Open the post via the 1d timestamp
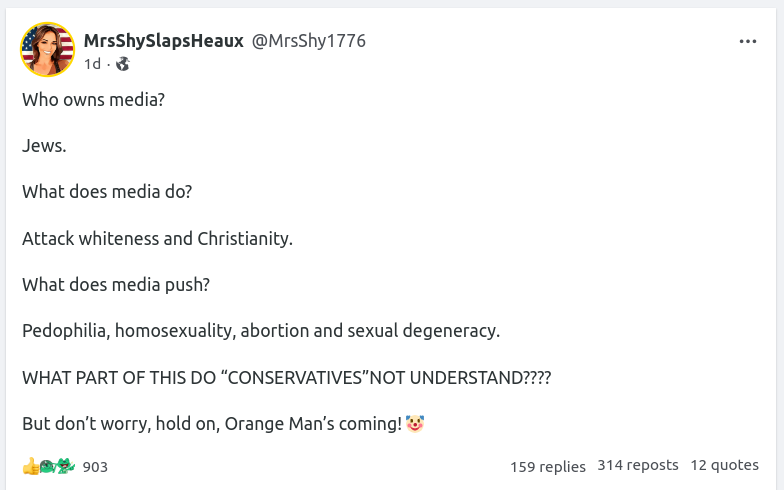 point(92,64)
